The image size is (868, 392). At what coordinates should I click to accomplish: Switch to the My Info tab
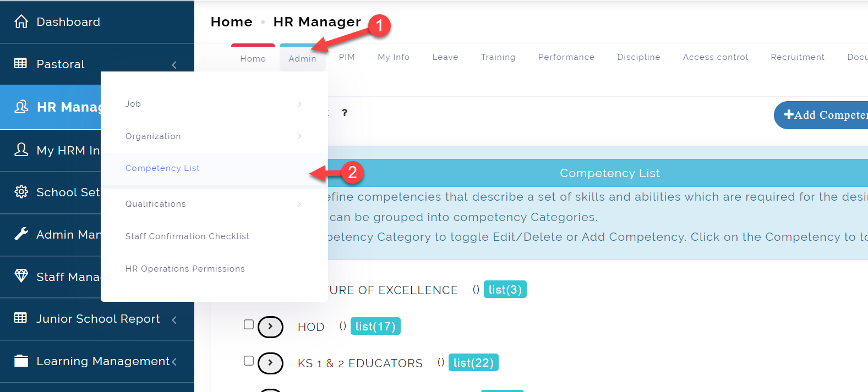[394, 57]
